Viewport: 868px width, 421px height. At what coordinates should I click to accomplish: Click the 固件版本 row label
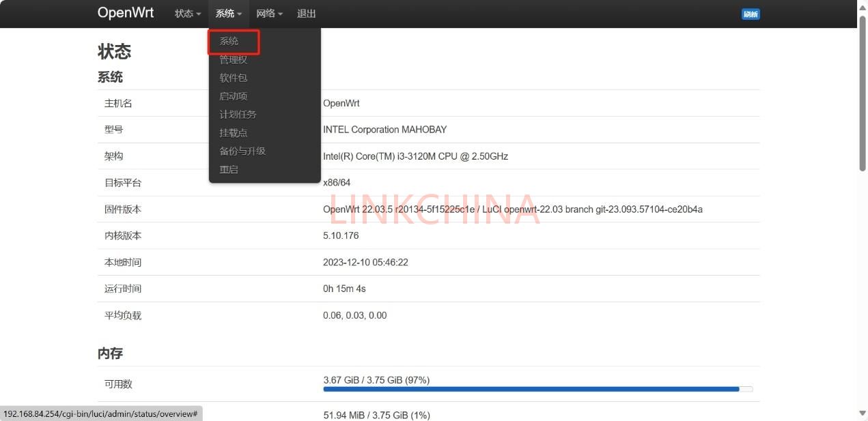(x=123, y=209)
